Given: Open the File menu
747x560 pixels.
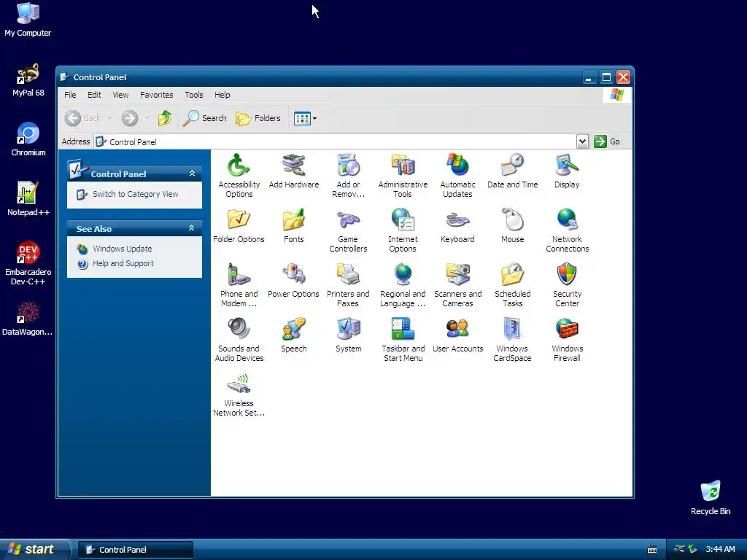Looking at the screenshot, I should pos(70,95).
